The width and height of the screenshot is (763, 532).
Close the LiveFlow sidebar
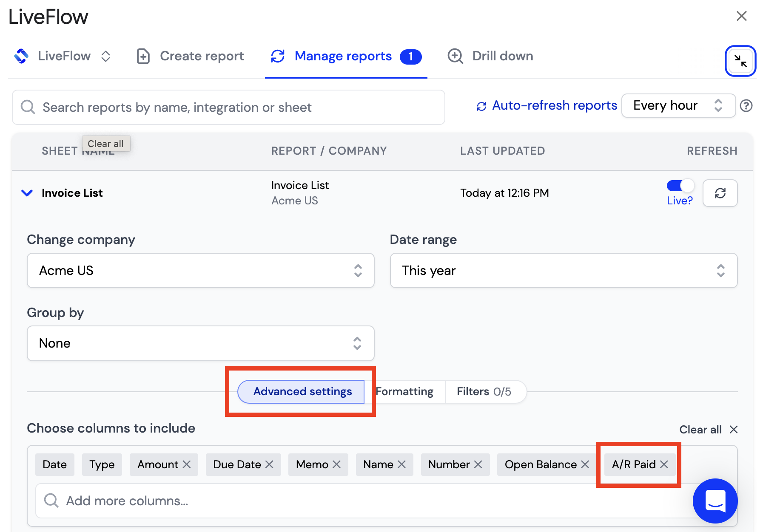tap(742, 16)
